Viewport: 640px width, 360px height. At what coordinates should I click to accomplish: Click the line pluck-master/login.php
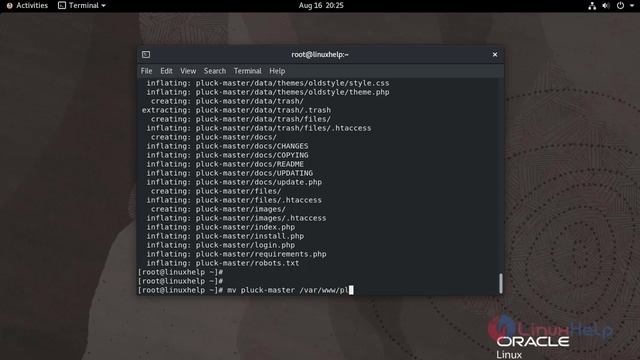click(220, 245)
